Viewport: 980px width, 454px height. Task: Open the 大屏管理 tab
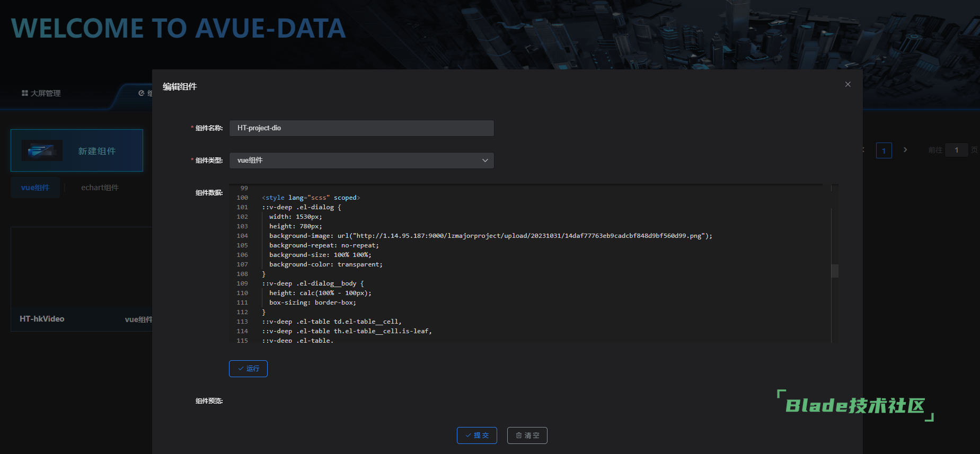point(41,93)
